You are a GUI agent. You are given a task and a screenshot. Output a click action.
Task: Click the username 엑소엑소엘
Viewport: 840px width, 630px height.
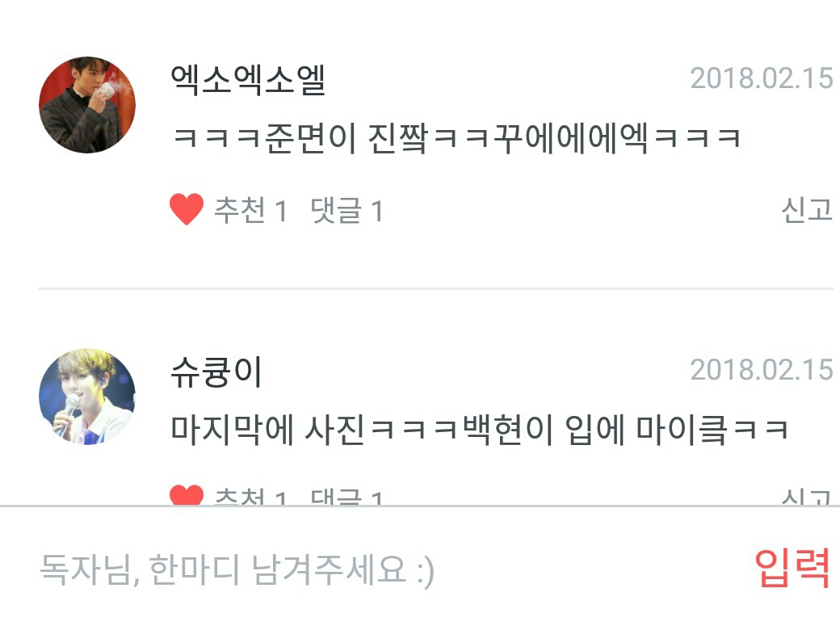click(248, 80)
